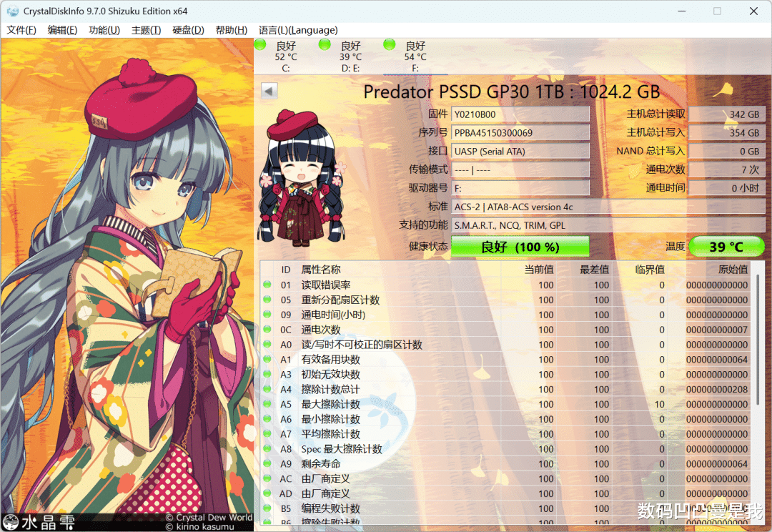Screen dimensions: 772x532
Task: Click the serial number field PPBA45150300069
Action: (520, 133)
